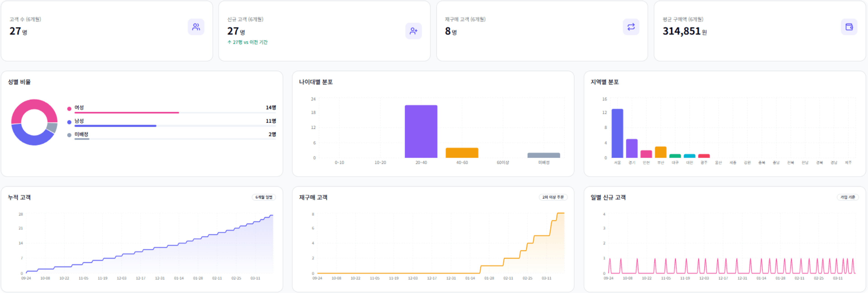The width and height of the screenshot is (868, 293).
Task: Click the '나이대별 분포' title
Action: [316, 82]
